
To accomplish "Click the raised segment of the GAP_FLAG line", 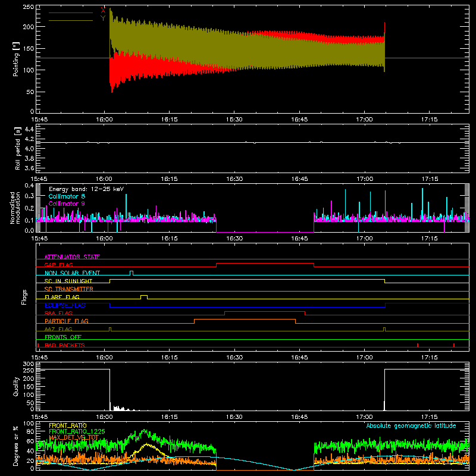I will [265, 263].
